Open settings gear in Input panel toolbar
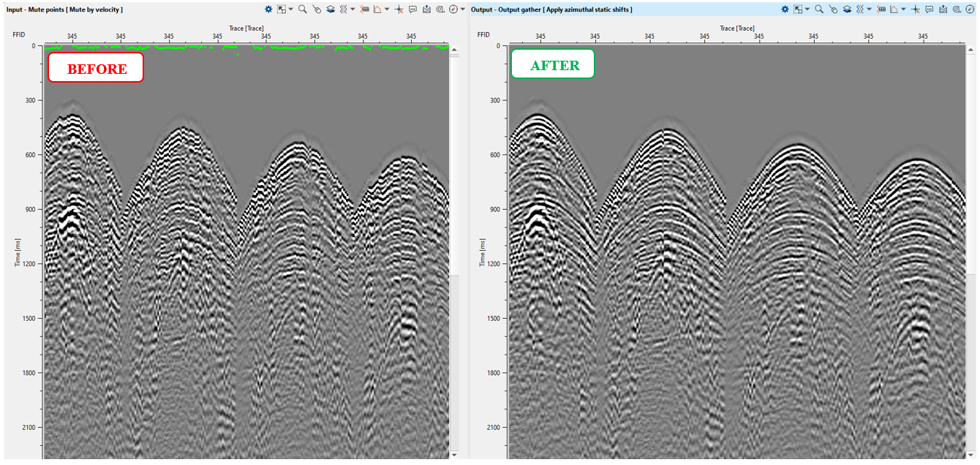 coord(268,10)
